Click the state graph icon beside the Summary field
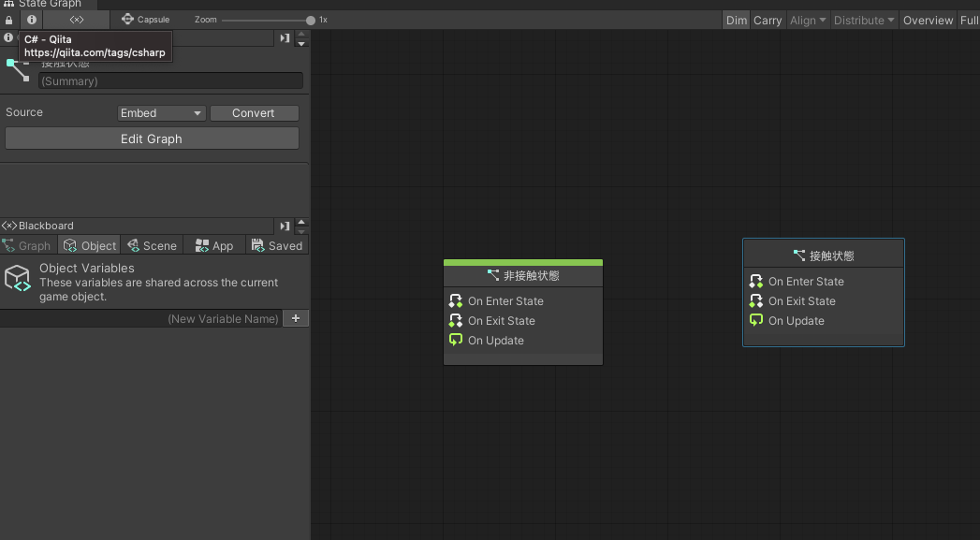The width and height of the screenshot is (980, 540). (x=18, y=70)
